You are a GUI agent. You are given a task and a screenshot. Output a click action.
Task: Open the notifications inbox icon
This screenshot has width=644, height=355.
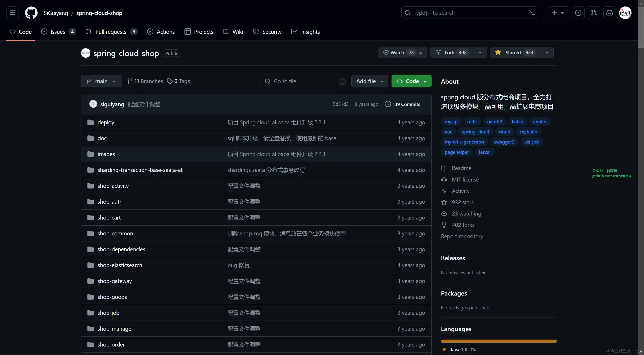pyautogui.click(x=610, y=13)
